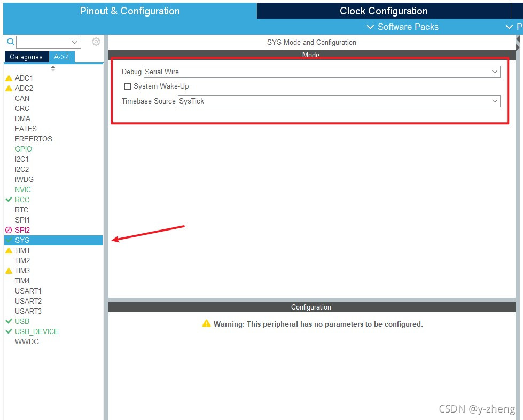Select TIM2 timer entry

[22, 260]
